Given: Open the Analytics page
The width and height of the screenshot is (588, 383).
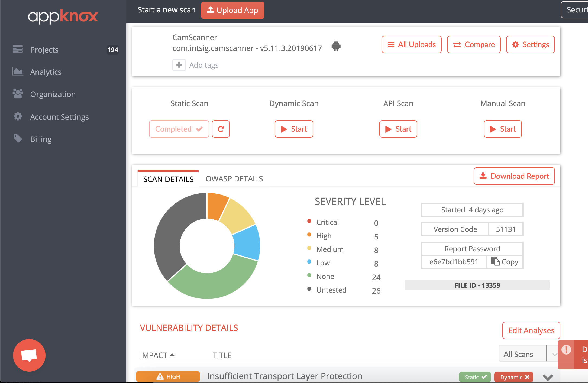Looking at the screenshot, I should click(46, 72).
